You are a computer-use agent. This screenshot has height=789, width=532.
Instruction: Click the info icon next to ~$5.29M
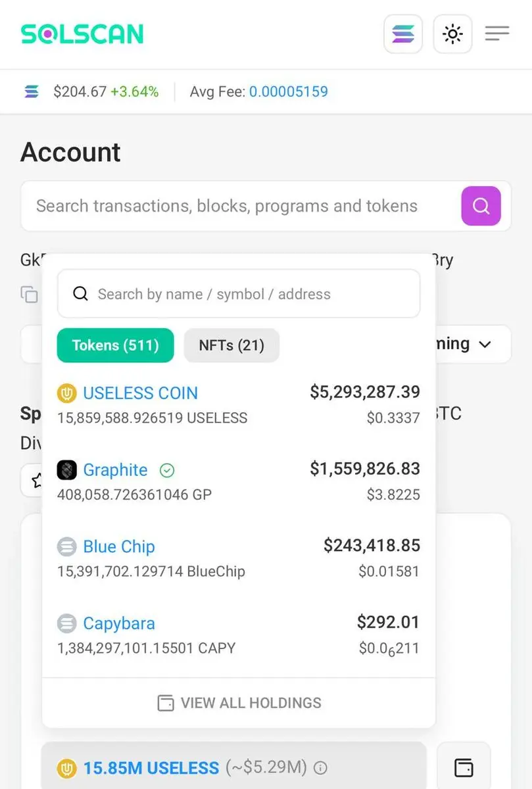point(320,767)
